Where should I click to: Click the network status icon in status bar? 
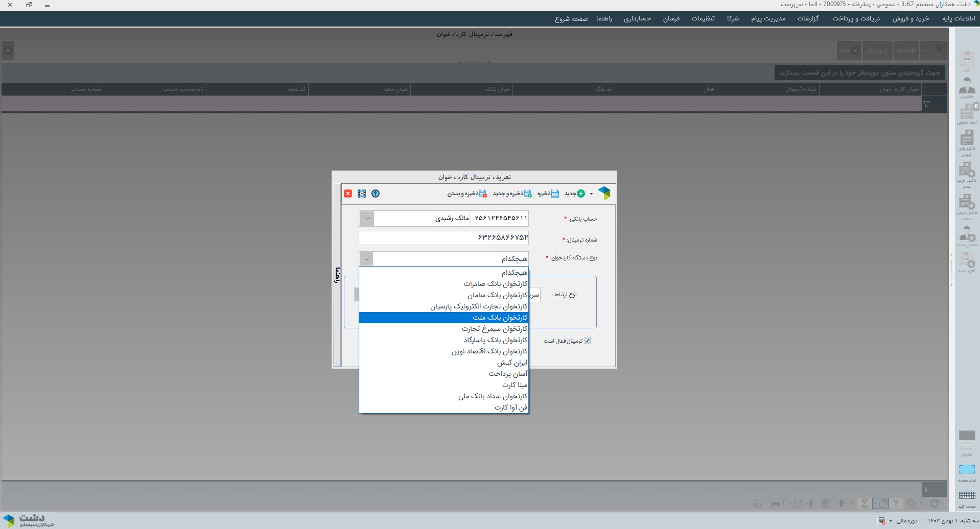[881, 521]
